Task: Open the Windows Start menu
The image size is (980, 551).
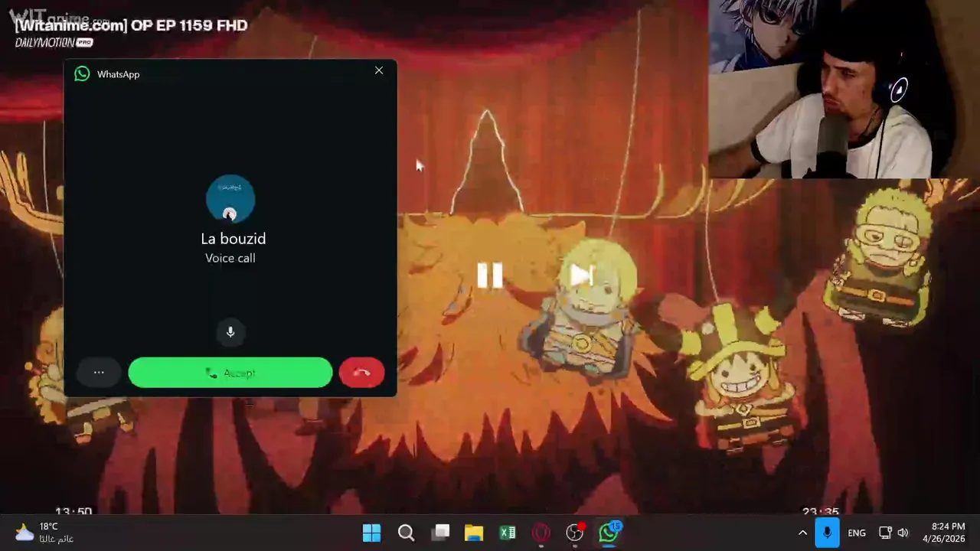Action: point(371,533)
